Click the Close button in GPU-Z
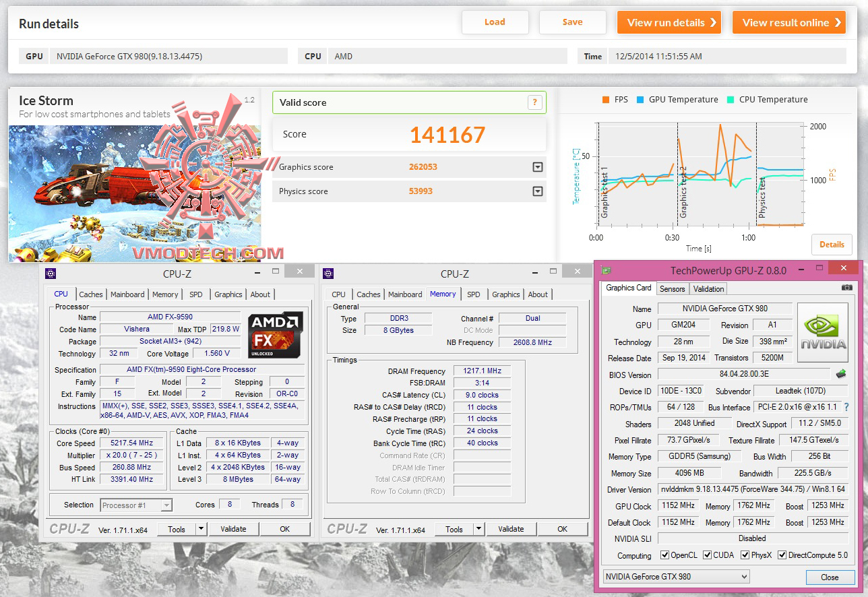Viewport: 868px width, 597px height. click(x=830, y=577)
